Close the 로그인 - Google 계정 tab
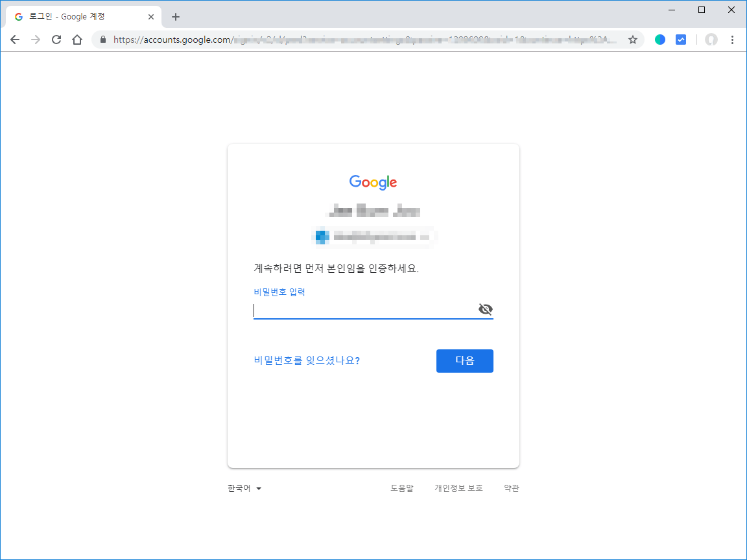 (x=151, y=17)
